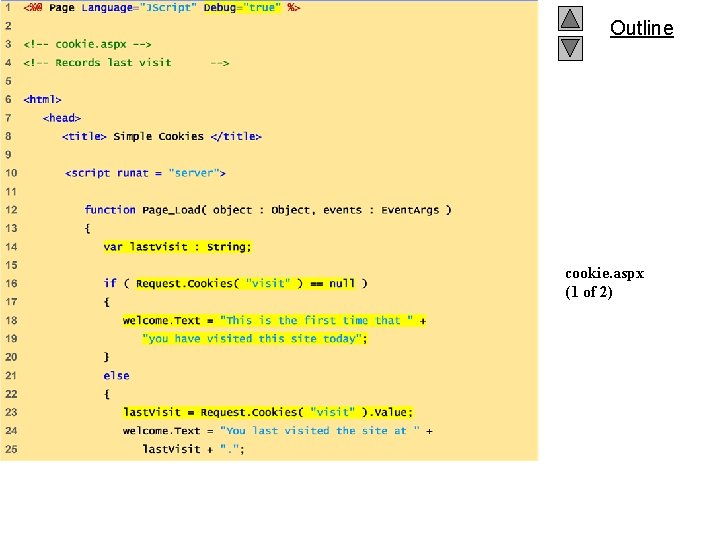720x540 pixels.
Task: Click the up arrow navigation icon
Action: tap(570, 18)
